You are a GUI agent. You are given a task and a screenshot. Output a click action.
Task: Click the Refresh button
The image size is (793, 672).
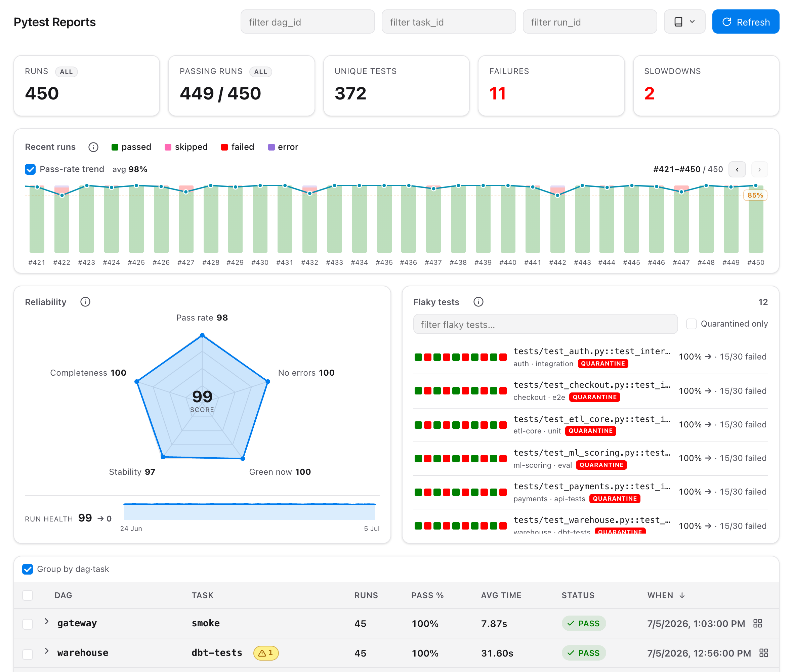point(745,22)
